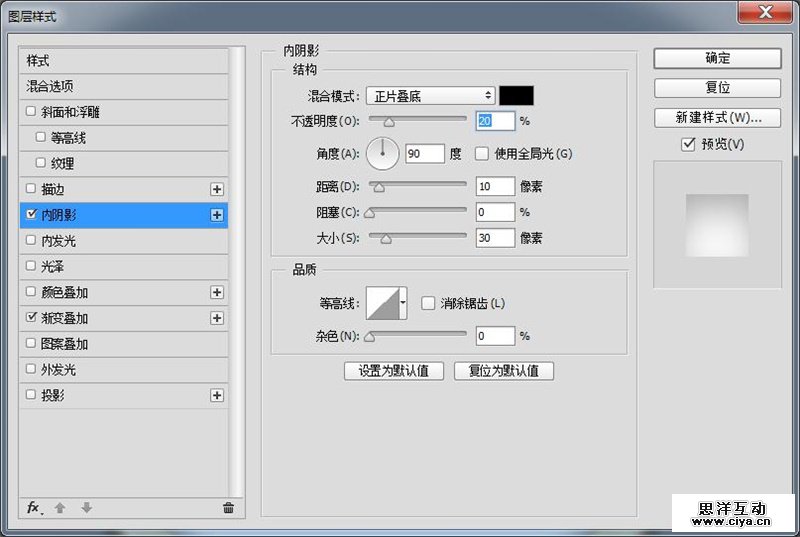Open the black shadow color swatch
Image resolution: width=800 pixels, height=537 pixels.
pyautogui.click(x=516, y=95)
